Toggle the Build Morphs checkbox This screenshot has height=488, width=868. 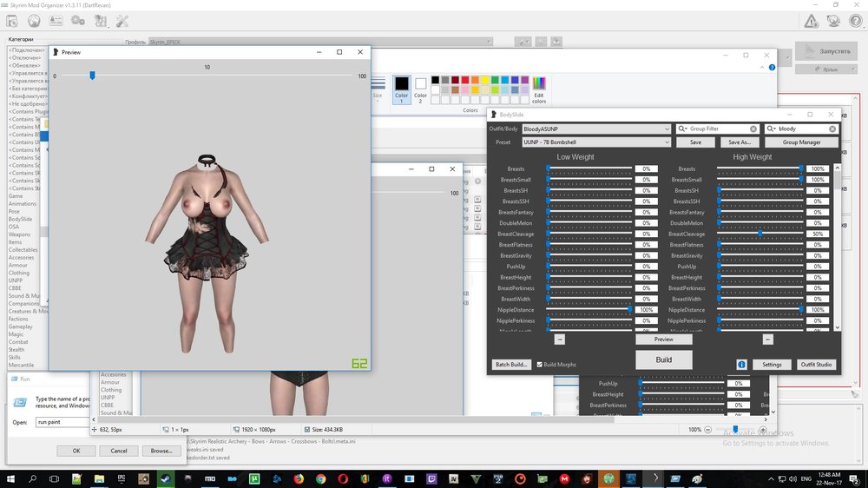pyautogui.click(x=539, y=365)
